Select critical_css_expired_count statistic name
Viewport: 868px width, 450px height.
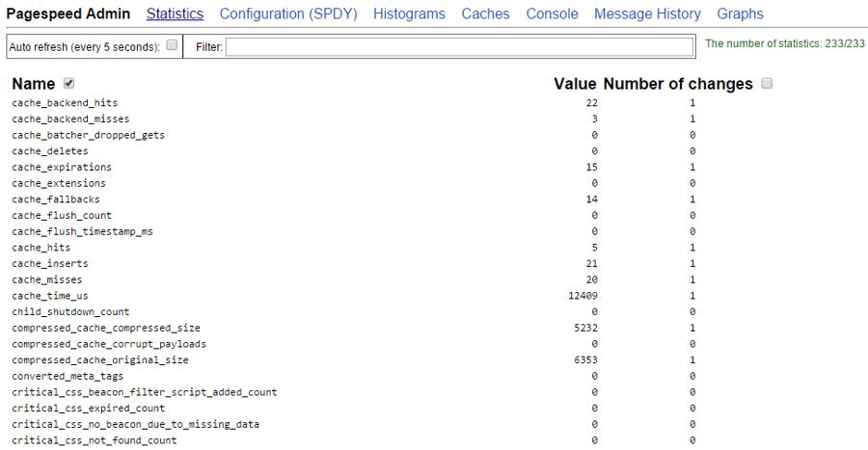click(x=88, y=408)
